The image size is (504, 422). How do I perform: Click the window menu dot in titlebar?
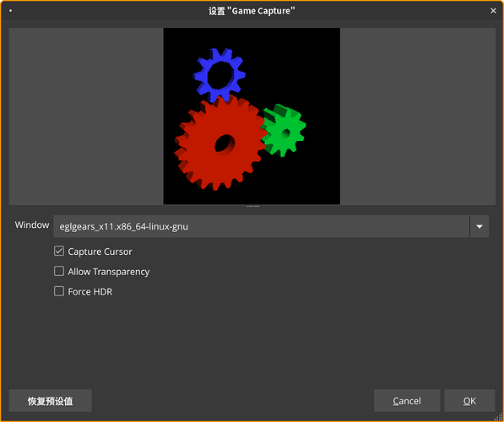click(11, 11)
